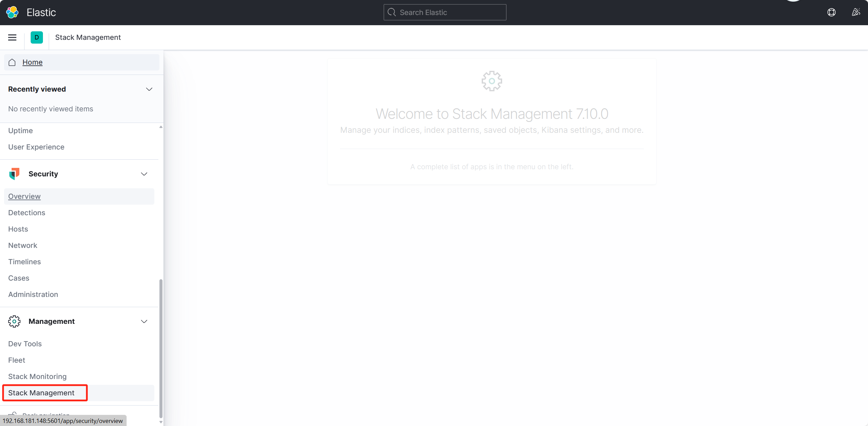The image size is (868, 426).
Task: Click the Stack Management breadcrumb
Action: [x=88, y=37]
